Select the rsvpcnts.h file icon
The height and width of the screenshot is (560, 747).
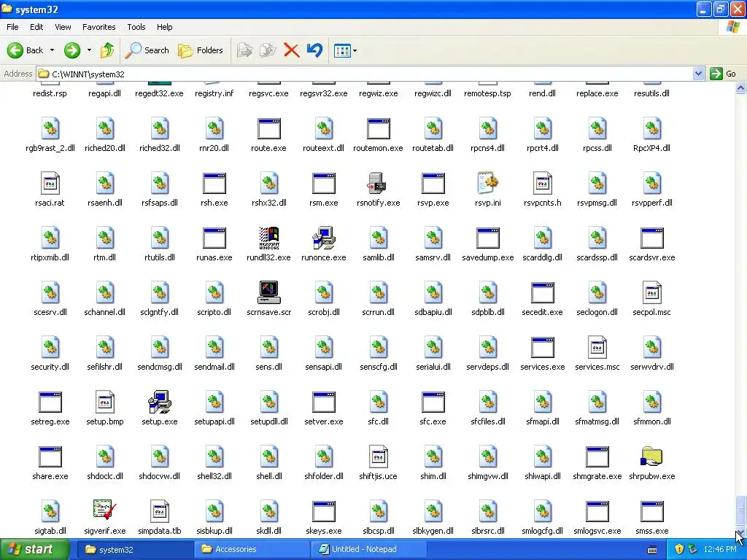tap(542, 183)
